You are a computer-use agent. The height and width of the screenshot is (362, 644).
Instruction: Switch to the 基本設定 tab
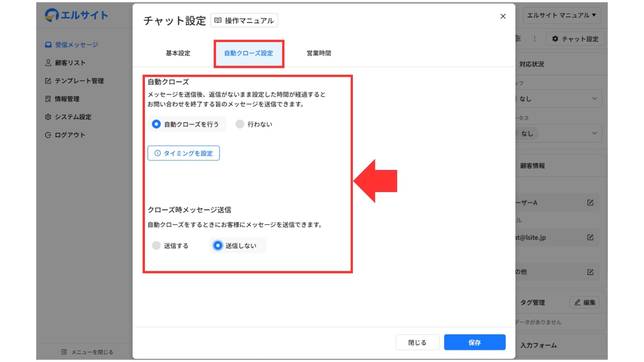(178, 53)
